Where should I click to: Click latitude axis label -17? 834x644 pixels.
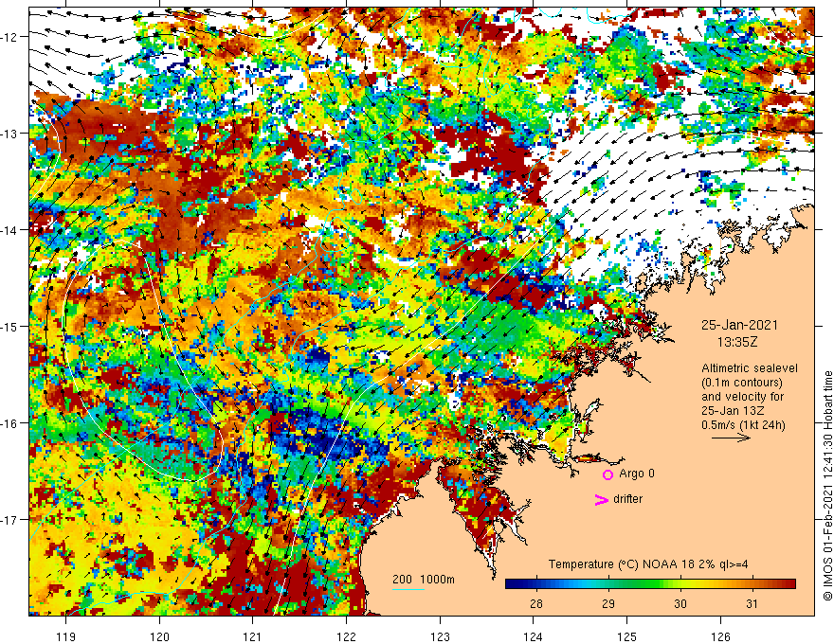8,520
